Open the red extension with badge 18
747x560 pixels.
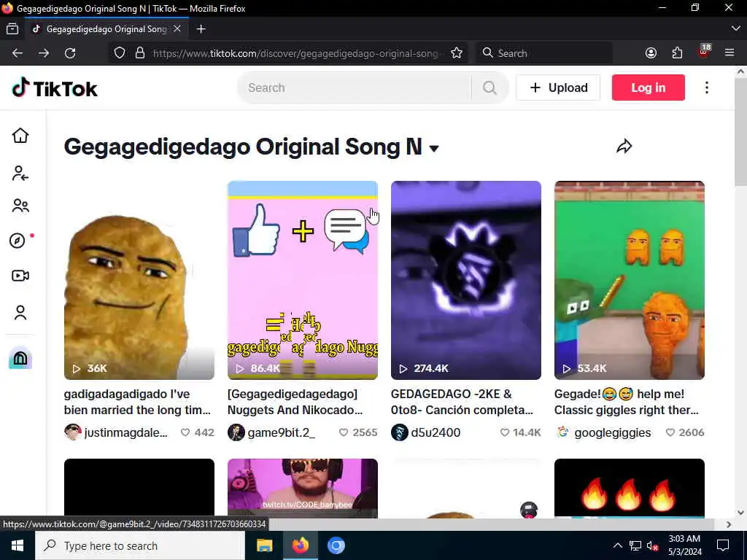click(x=704, y=52)
